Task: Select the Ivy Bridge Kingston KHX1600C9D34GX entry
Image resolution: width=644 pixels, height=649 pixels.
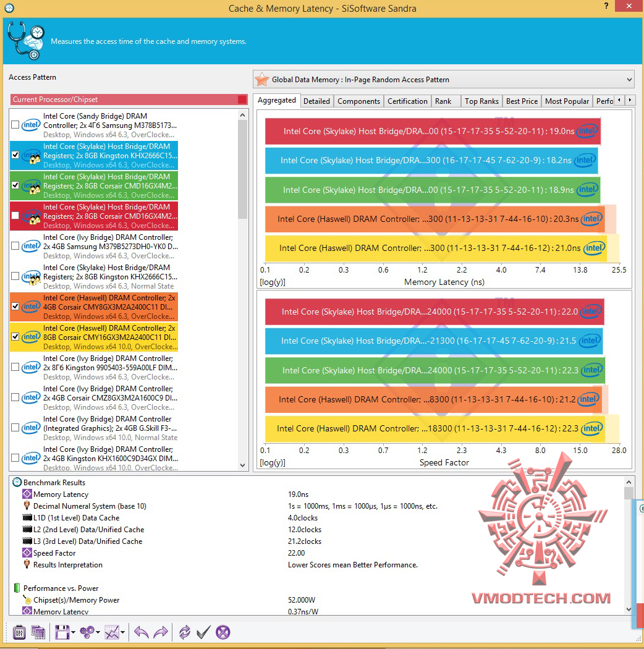Action: click(x=94, y=458)
